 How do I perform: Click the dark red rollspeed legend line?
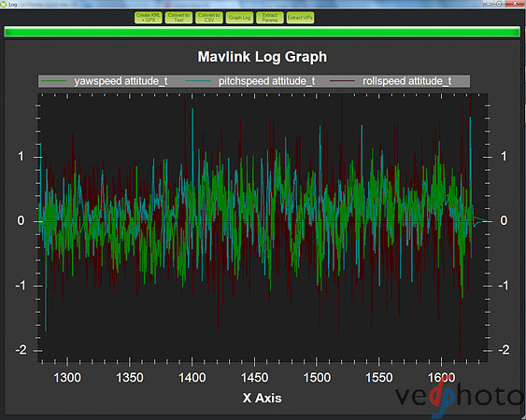tap(343, 81)
